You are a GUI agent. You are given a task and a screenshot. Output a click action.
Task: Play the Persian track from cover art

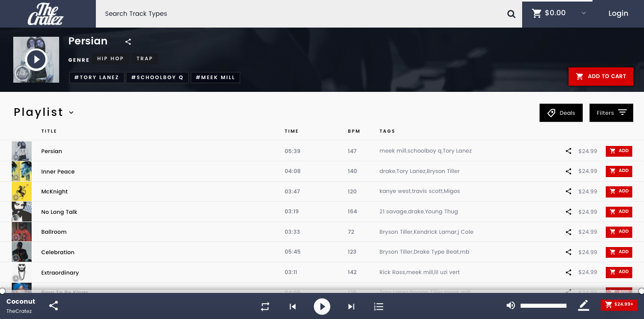[x=36, y=60]
